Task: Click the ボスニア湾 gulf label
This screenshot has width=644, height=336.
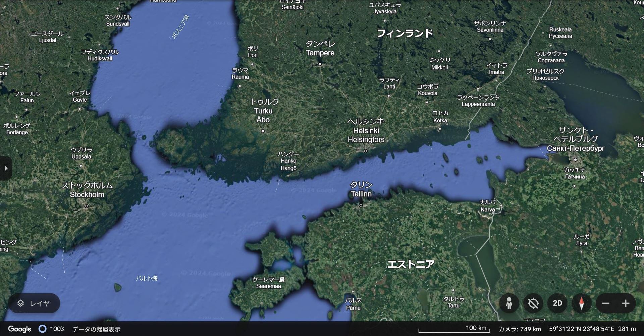Action: [x=180, y=27]
